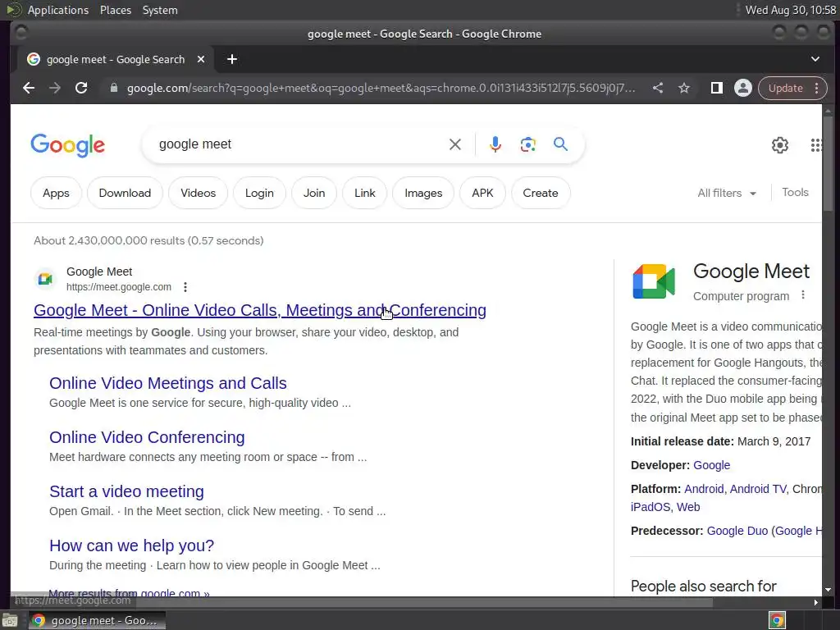Open Google settings gear icon
840x630 pixels.
point(780,144)
